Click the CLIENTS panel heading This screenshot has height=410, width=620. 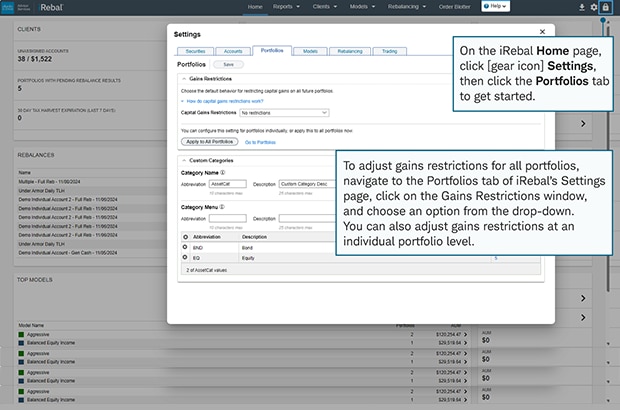(29, 29)
